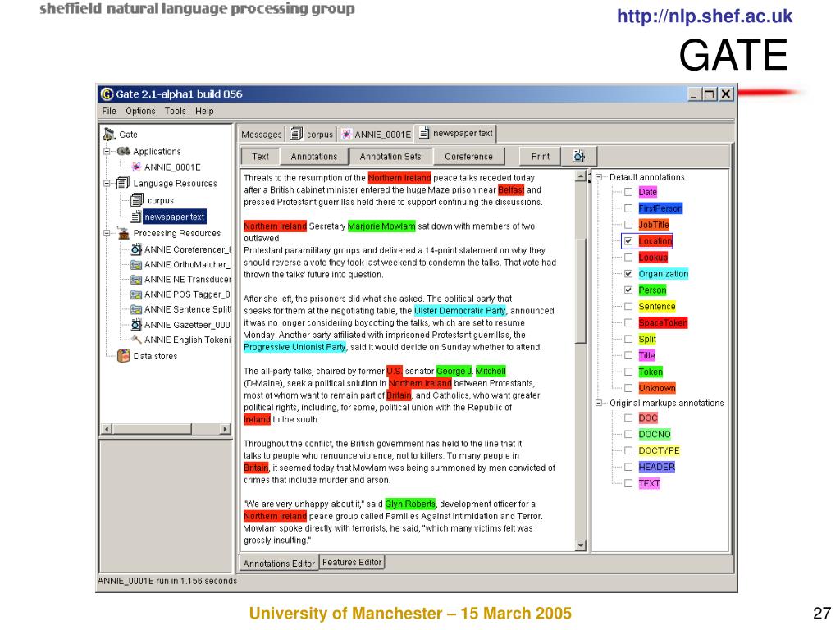The height and width of the screenshot is (630, 840).
Task: Click the Gate root node icon
Action: click(x=109, y=134)
